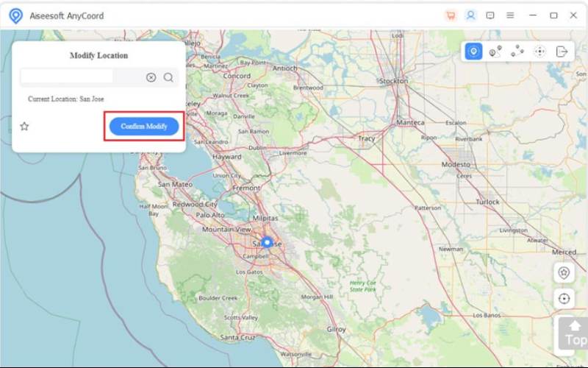Screen dimensions: 588x368
Task: Open the hamburger menu in title bar
Action: (510, 15)
